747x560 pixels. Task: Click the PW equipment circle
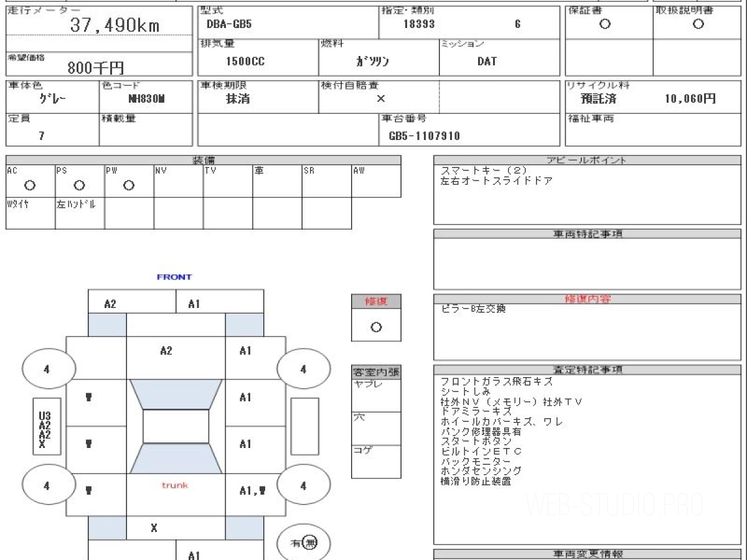tap(129, 185)
